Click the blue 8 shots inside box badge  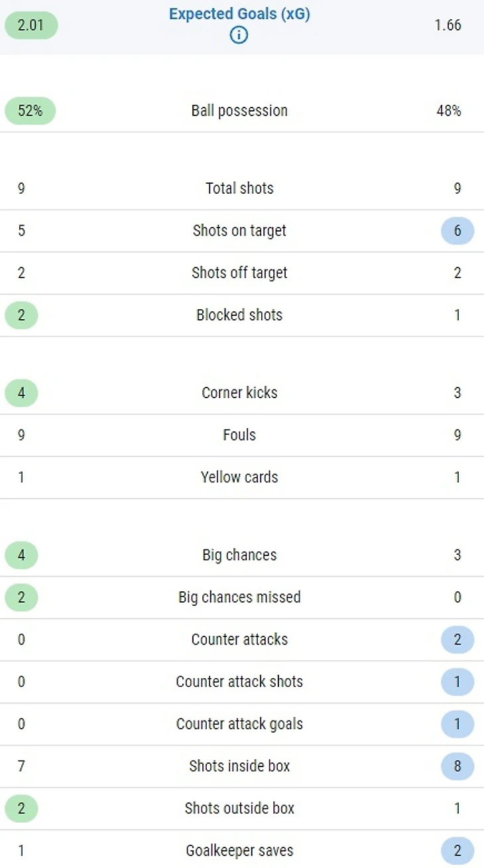tap(457, 766)
